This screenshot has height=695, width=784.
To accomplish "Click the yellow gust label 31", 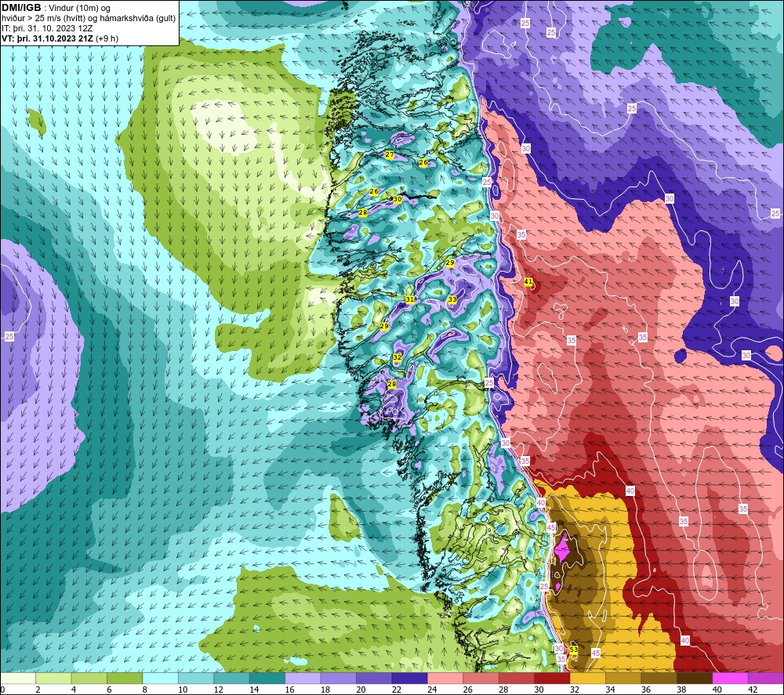I will pyautogui.click(x=410, y=299).
